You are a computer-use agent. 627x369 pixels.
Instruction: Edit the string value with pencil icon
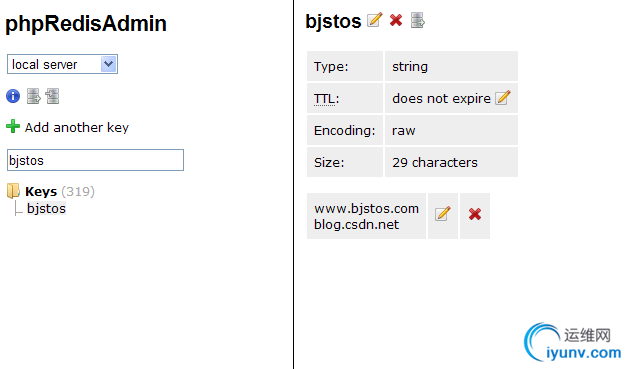443,214
